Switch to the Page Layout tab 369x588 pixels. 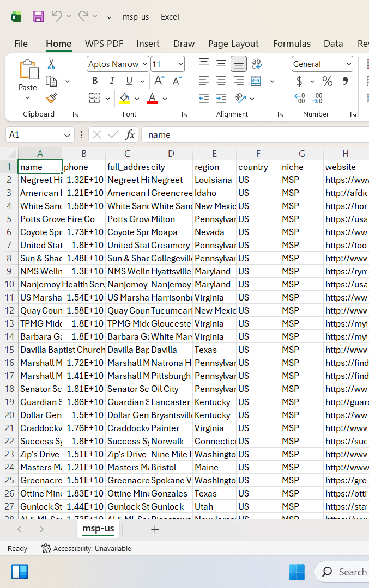233,44
